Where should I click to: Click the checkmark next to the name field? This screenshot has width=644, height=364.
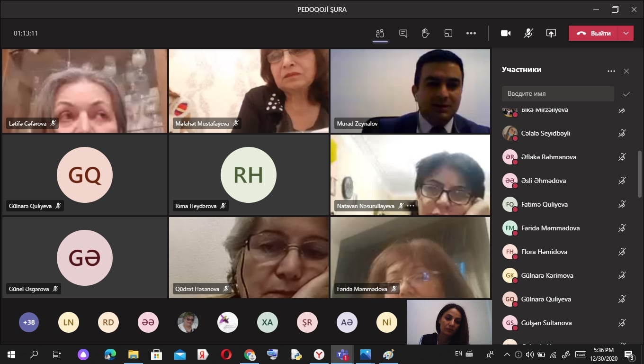pyautogui.click(x=626, y=94)
